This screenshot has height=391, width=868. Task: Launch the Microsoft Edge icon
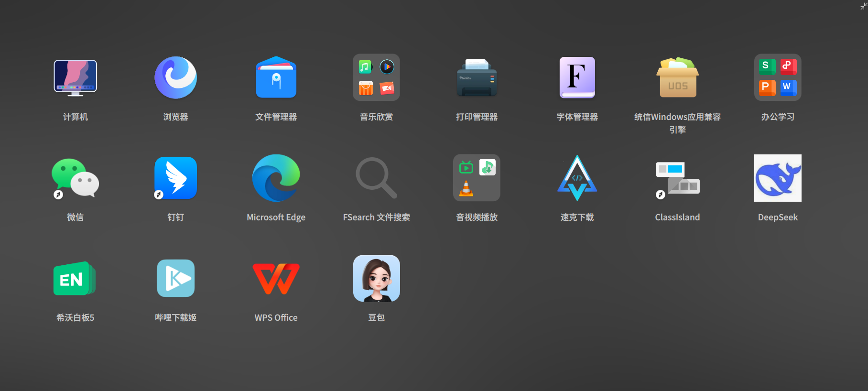[x=276, y=178]
